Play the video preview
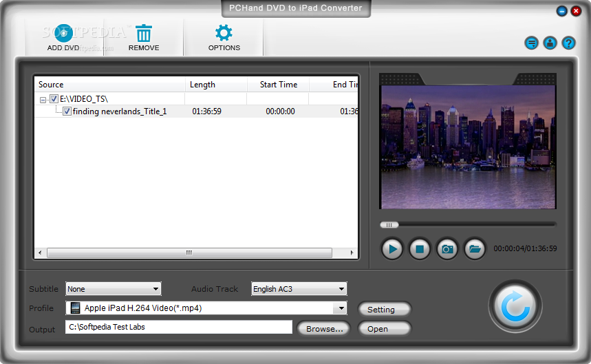591x364 pixels. [392, 249]
